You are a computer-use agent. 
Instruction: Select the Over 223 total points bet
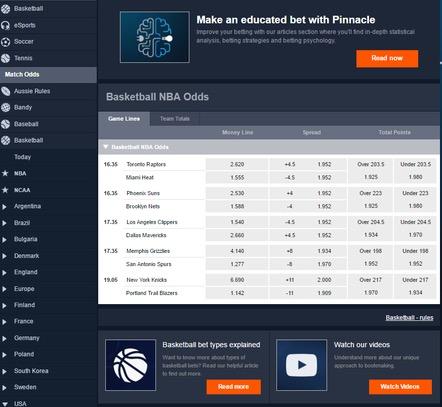pos(371,200)
